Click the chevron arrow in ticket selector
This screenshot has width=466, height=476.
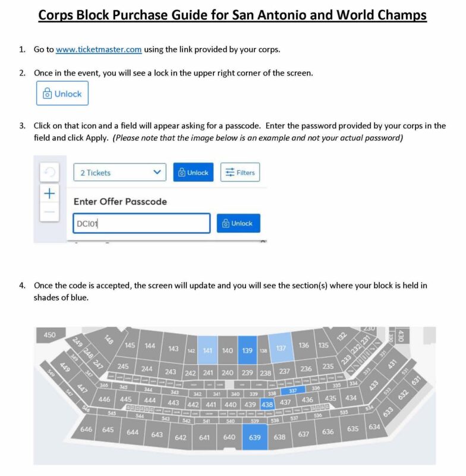coord(157,172)
